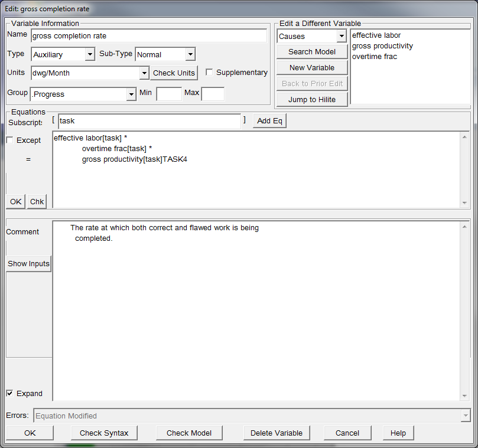This screenshot has height=448, width=478.
Task: Tick the Supplementary checkbox
Action: point(209,72)
